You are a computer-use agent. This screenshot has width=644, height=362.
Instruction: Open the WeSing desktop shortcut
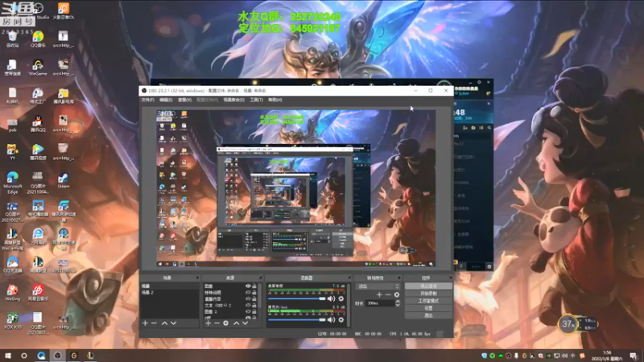[12, 293]
